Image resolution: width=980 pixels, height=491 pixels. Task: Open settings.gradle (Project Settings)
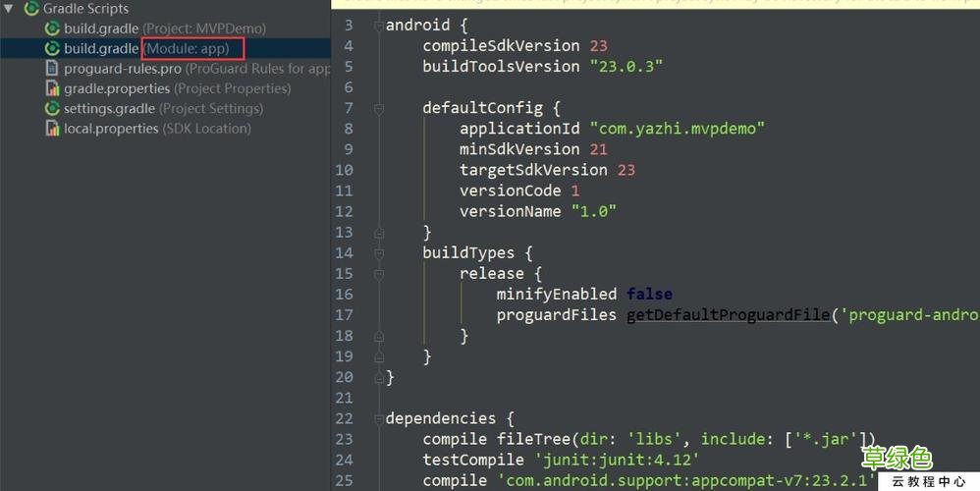pos(163,109)
